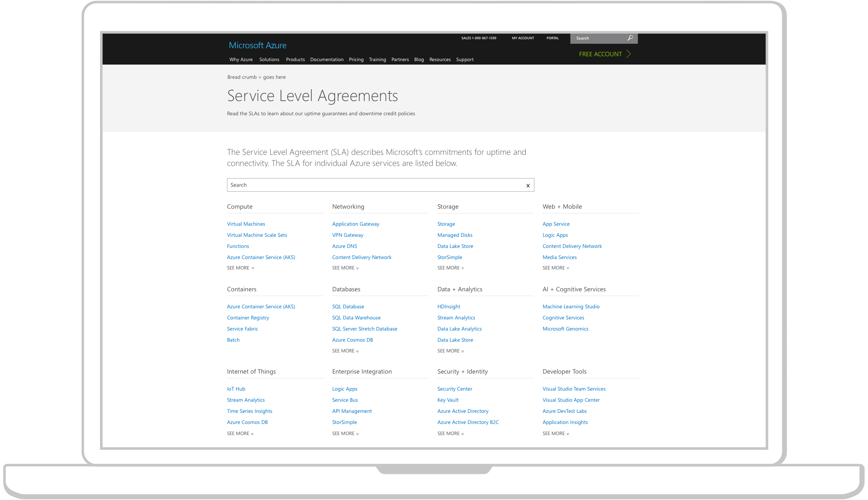Open the IoT Hub link
This screenshot has height=500, width=868.
236,389
